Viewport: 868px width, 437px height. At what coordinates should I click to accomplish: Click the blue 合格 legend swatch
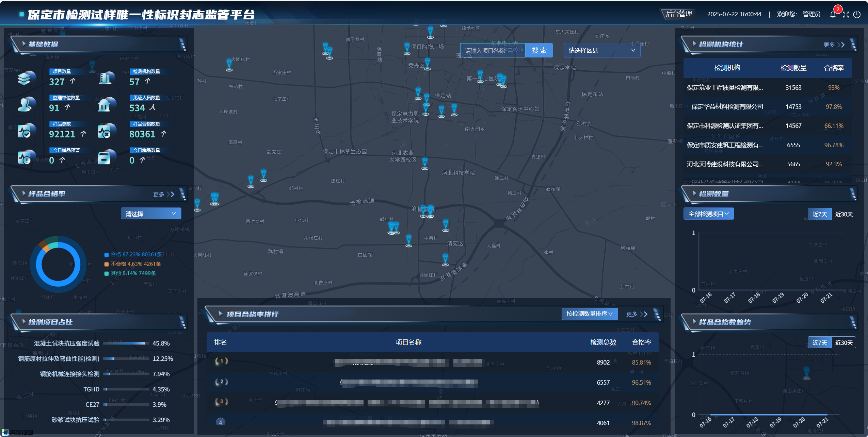107,255
